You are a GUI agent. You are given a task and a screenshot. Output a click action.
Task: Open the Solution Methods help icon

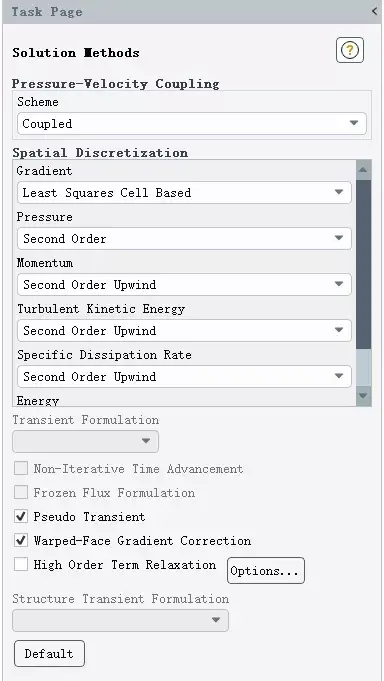click(350, 51)
